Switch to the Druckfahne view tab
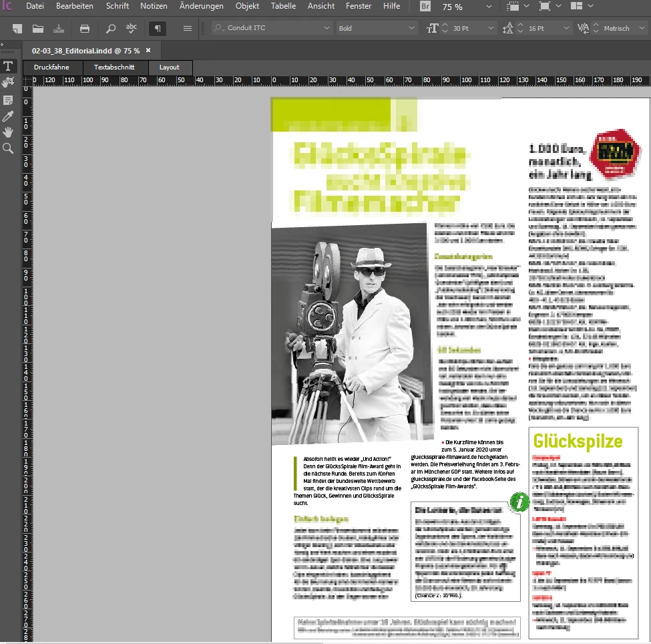Image resolution: width=651 pixels, height=644 pixels. point(52,67)
